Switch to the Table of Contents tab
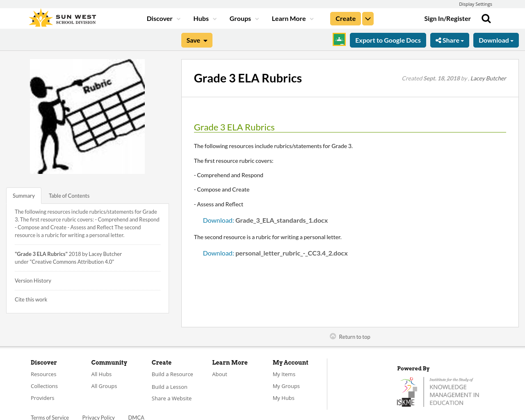The width and height of the screenshot is (525, 420). click(x=68, y=195)
